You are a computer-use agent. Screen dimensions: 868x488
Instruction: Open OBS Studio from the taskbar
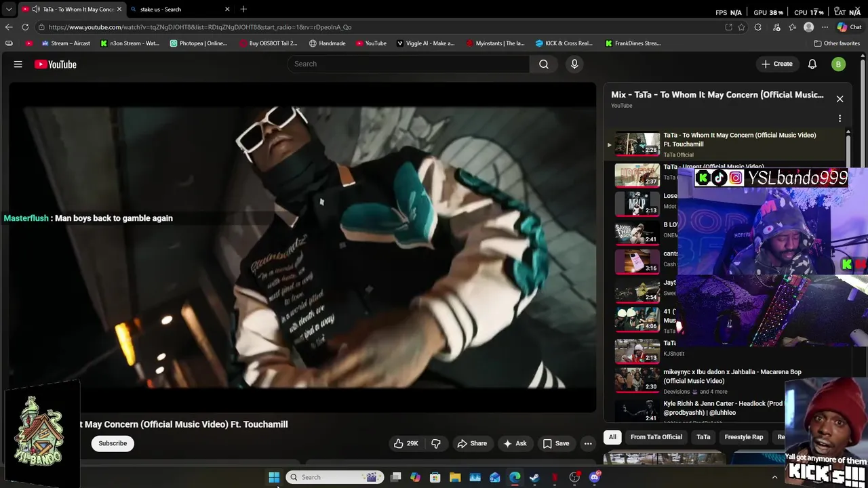[x=574, y=477]
